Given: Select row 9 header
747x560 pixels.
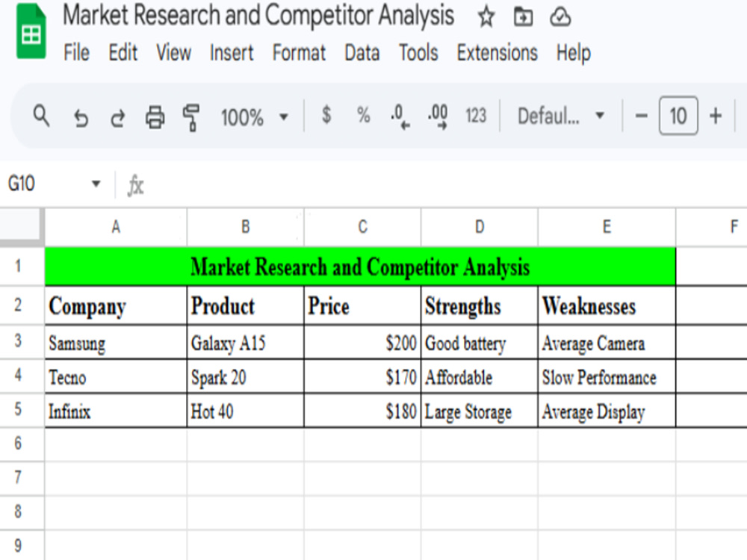Looking at the screenshot, I should click(22, 546).
